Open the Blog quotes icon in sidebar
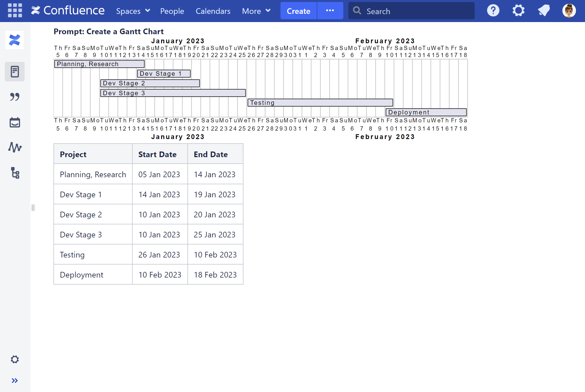The image size is (585, 392). click(15, 97)
